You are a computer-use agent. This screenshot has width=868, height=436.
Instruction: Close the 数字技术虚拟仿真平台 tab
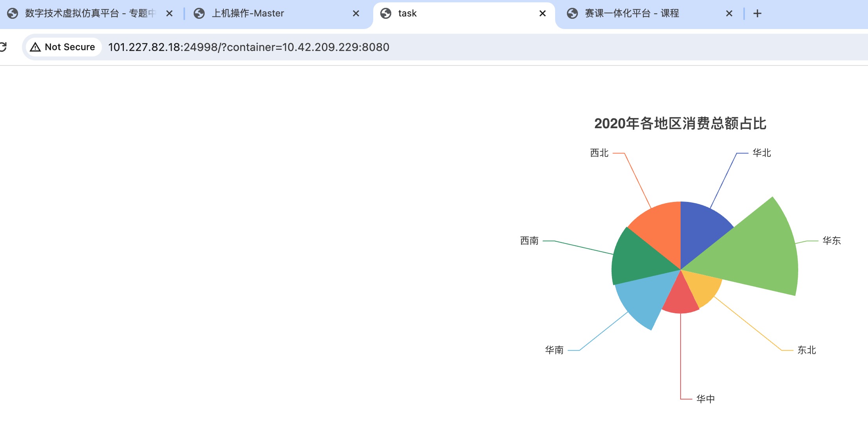point(169,14)
